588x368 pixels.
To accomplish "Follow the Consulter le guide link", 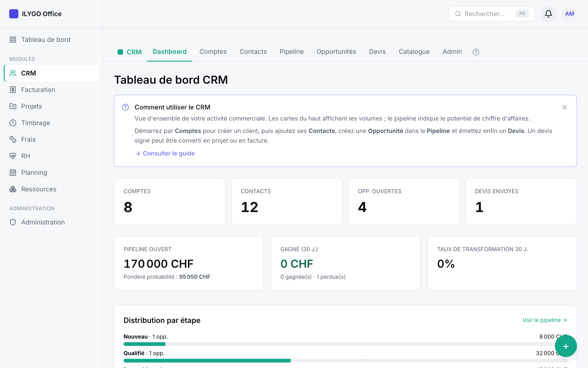I will 165,153.
